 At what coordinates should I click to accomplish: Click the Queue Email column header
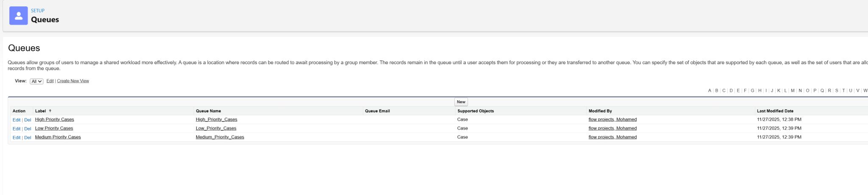377,111
